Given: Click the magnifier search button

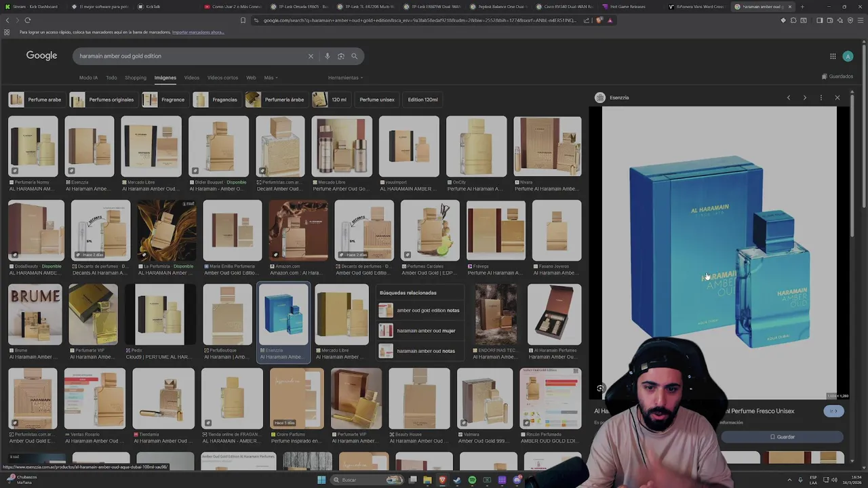Looking at the screenshot, I should [354, 56].
